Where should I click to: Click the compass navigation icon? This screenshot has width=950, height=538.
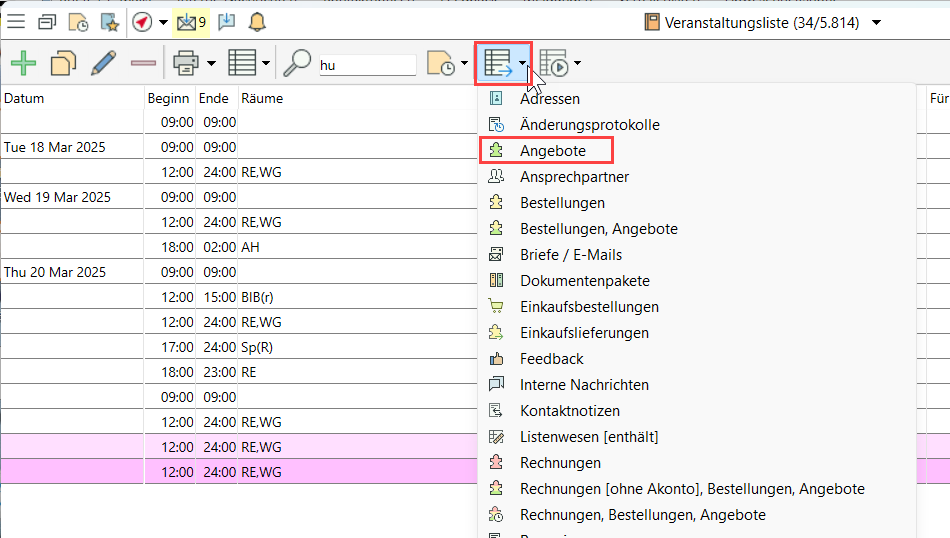point(142,22)
